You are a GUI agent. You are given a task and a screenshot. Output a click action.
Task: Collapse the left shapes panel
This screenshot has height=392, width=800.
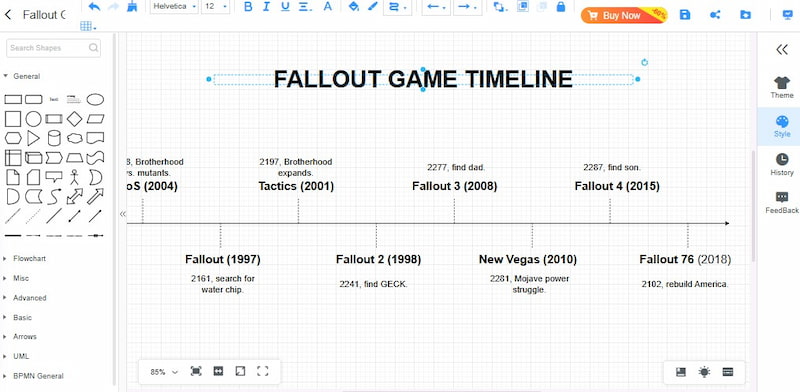pyautogui.click(x=122, y=214)
